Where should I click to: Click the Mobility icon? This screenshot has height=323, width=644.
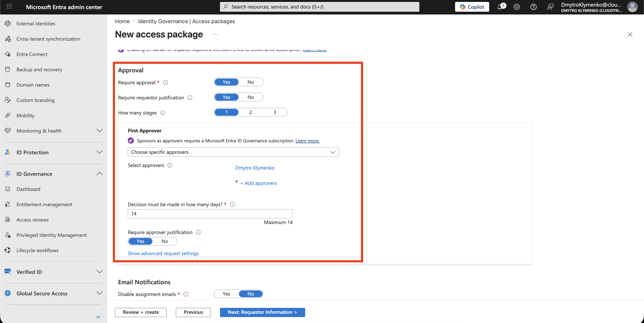coord(8,115)
